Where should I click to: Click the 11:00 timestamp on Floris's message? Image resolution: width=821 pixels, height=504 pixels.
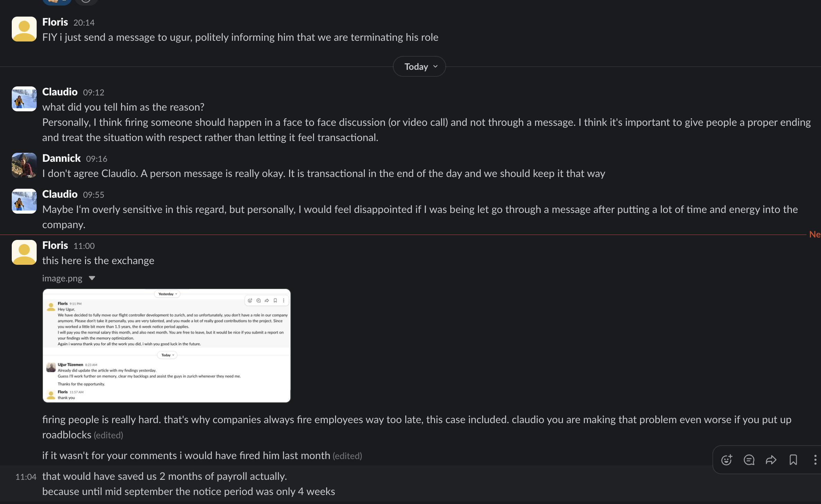click(84, 246)
